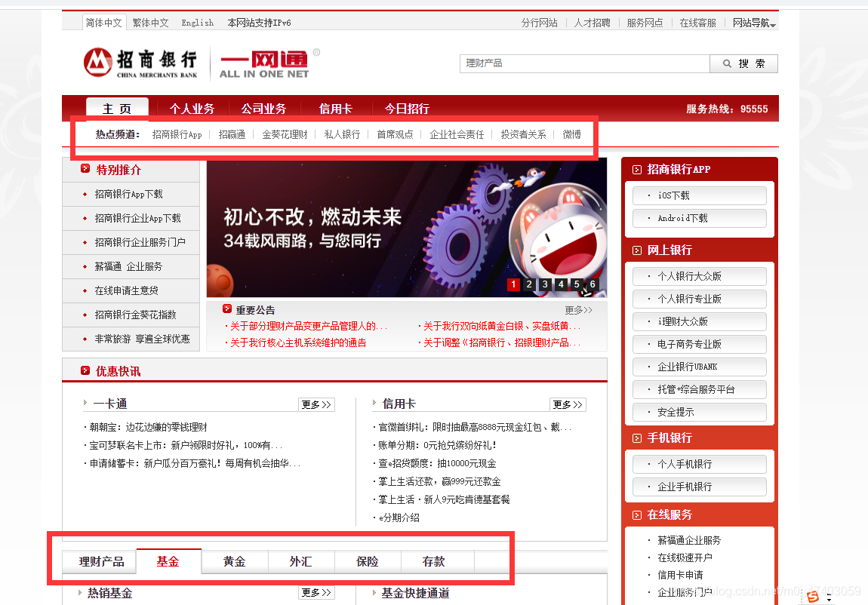Open e分期介绍 link

click(399, 517)
